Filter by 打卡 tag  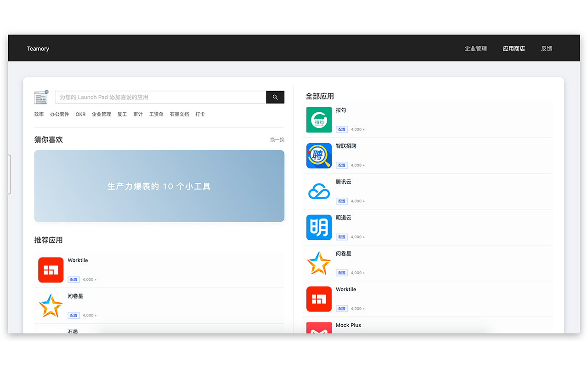[x=200, y=114]
